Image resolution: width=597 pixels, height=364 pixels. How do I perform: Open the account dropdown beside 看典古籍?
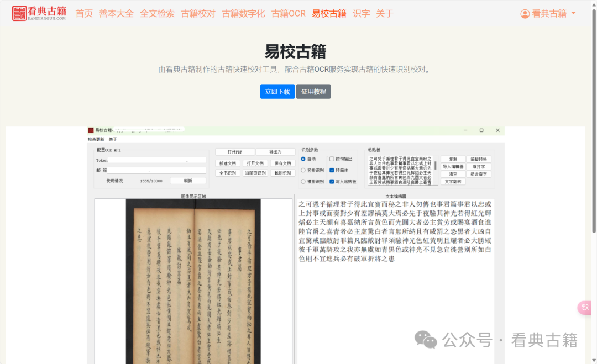point(574,14)
